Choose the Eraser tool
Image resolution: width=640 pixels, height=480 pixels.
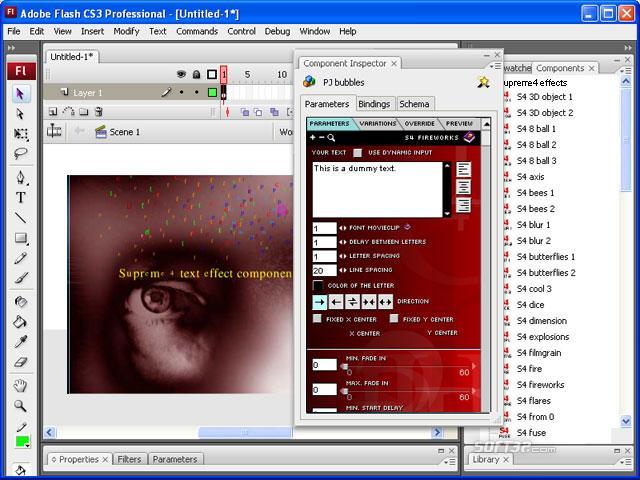(20, 363)
